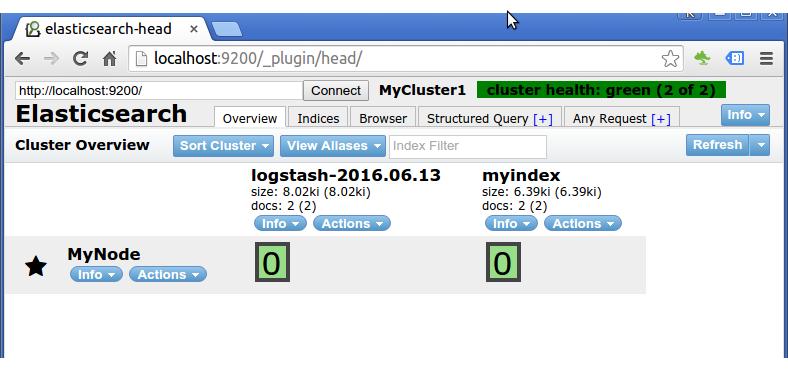Expand the Refresh interval dropdown arrow
The image size is (788, 371).
760,145
